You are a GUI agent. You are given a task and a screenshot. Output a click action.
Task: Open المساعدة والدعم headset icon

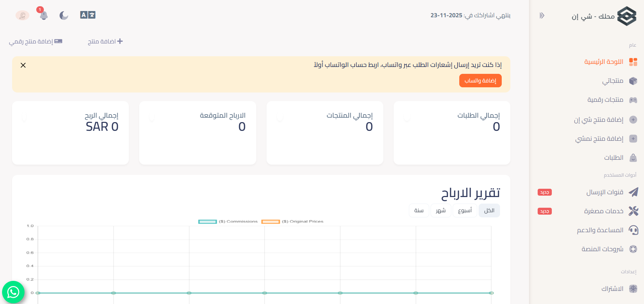click(x=633, y=230)
